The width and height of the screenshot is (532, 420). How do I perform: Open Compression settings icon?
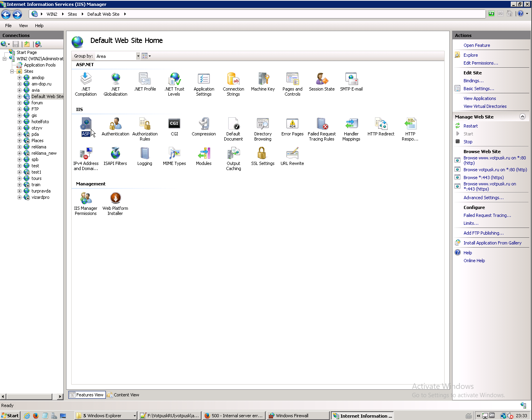204,126
